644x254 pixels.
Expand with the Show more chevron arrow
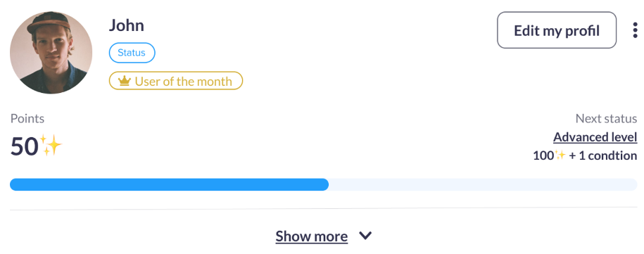(365, 236)
